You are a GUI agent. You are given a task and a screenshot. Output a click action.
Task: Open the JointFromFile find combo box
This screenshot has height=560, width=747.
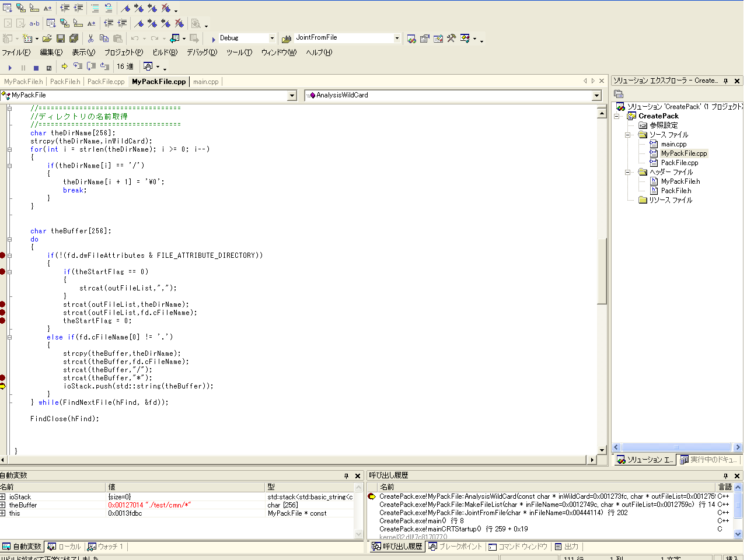pos(397,38)
